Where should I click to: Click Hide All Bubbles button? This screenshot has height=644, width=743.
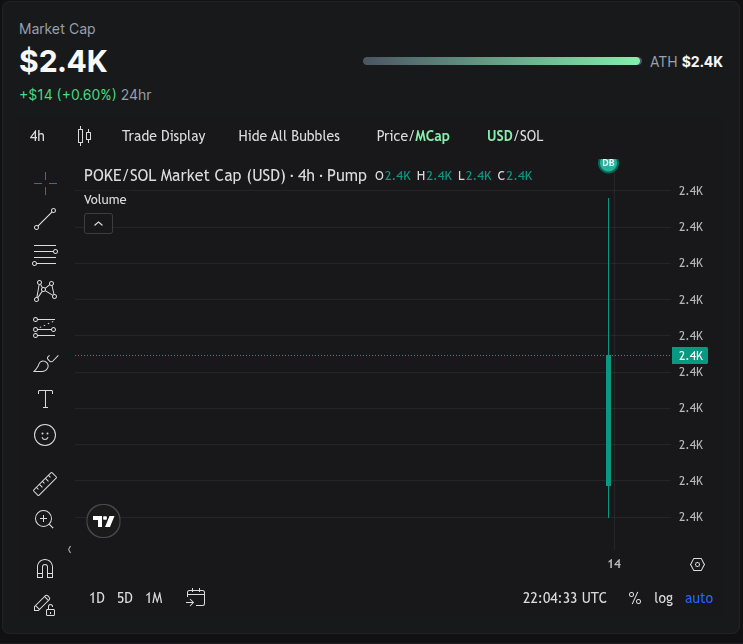(x=289, y=136)
